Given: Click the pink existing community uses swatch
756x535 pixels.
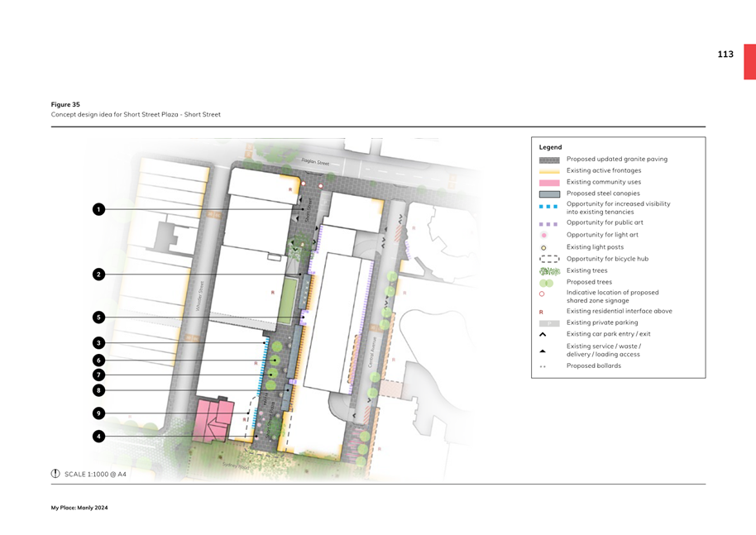Looking at the screenshot, I should tap(549, 183).
